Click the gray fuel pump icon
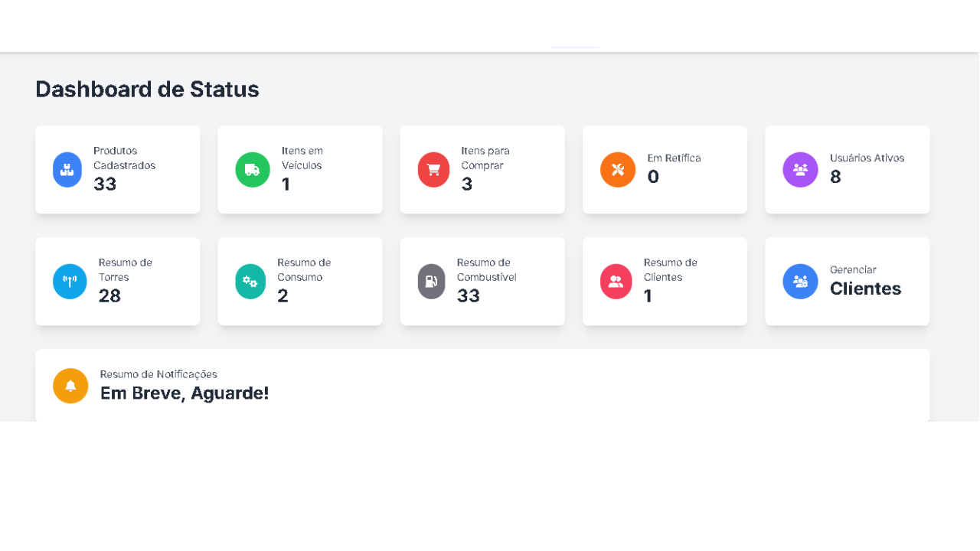Screen dimensions: 980x551 coord(431,282)
